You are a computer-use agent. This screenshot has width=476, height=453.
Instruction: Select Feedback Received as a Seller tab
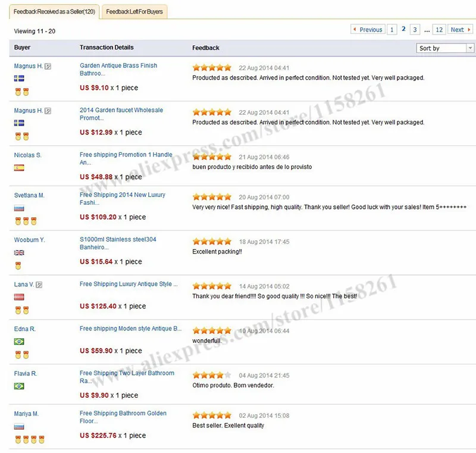coord(54,11)
